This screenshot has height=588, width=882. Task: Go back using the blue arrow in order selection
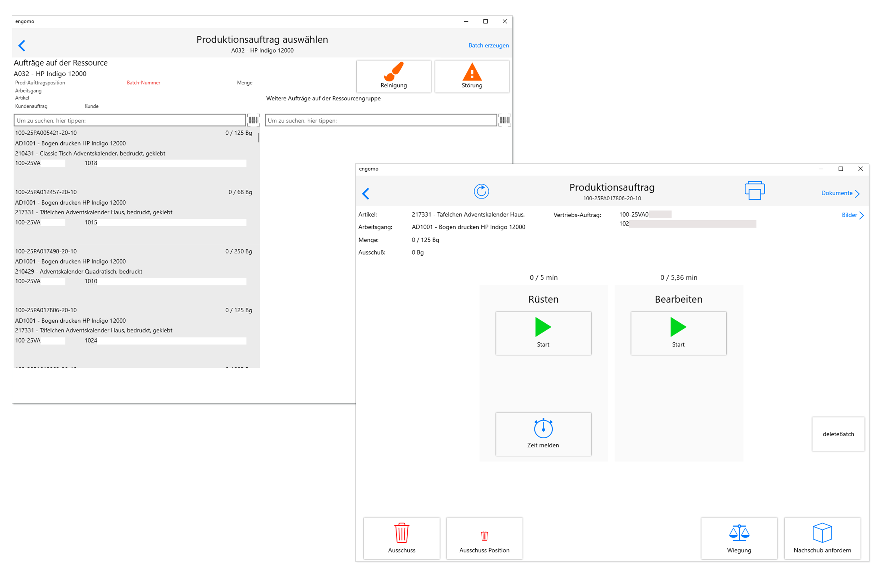(22, 45)
